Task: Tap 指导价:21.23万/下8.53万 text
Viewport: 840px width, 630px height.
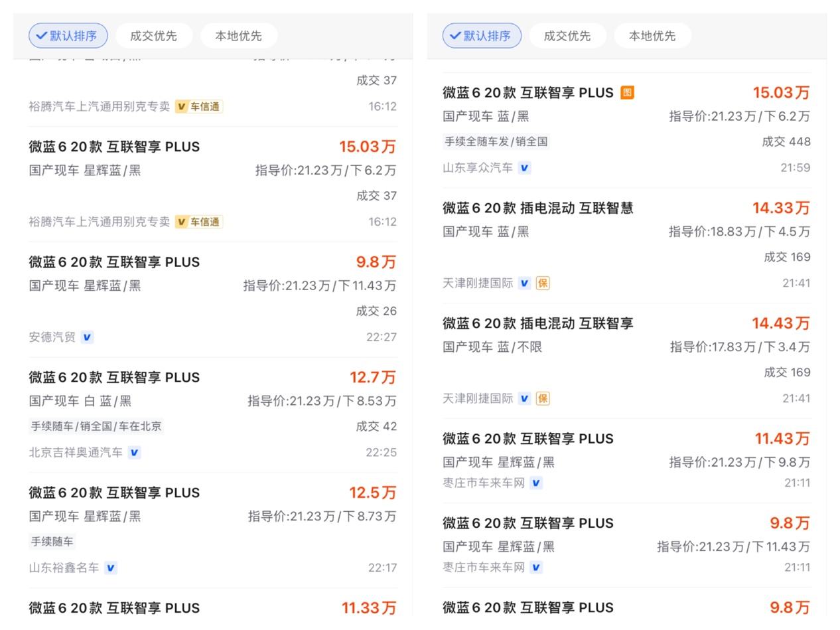Action: coord(322,401)
